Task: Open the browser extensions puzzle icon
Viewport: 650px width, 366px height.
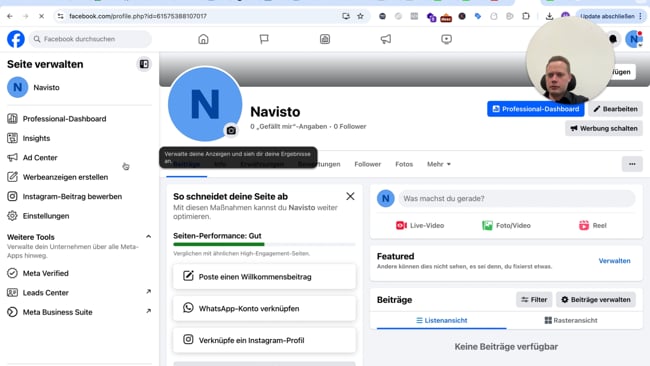Action: [526, 16]
